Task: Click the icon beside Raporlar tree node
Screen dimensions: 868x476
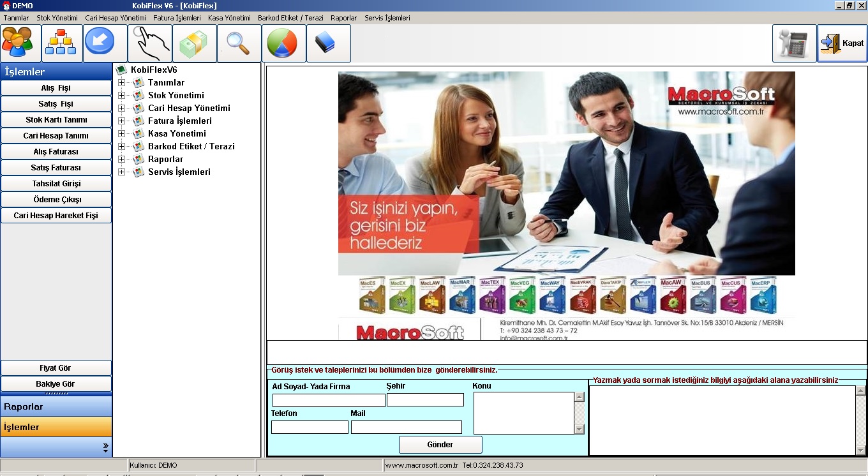Action: click(x=138, y=160)
